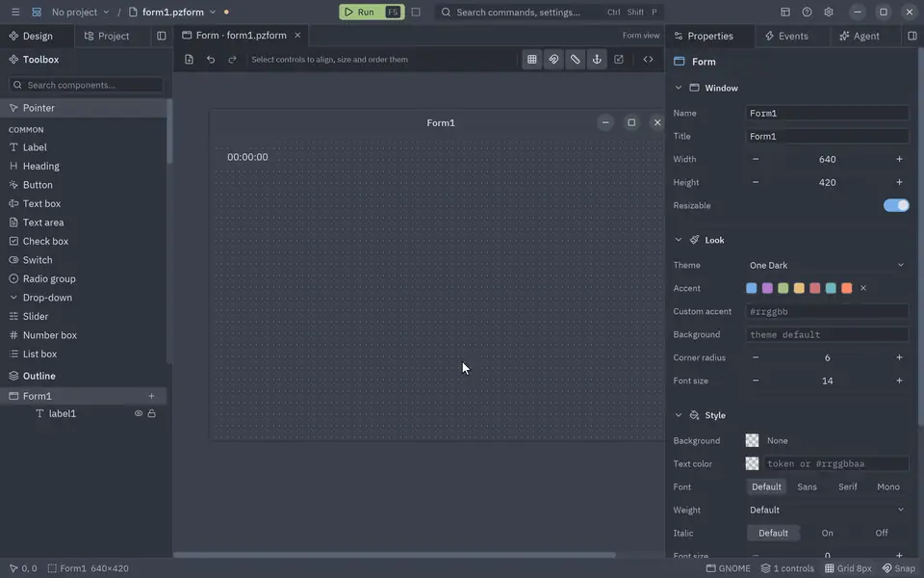
Task: Pick the Slider component from Toolbox
Action: tap(84, 316)
